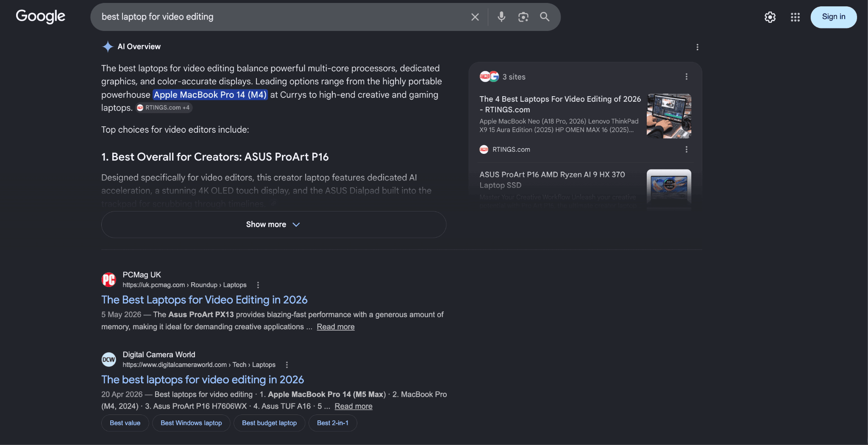
Task: Open More options for PCMag UK result
Action: point(258,285)
